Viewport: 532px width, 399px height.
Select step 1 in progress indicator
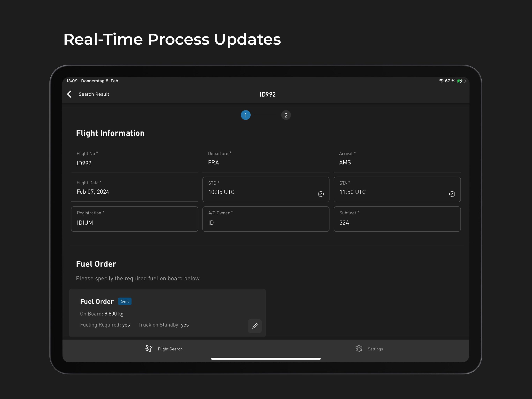click(x=246, y=115)
